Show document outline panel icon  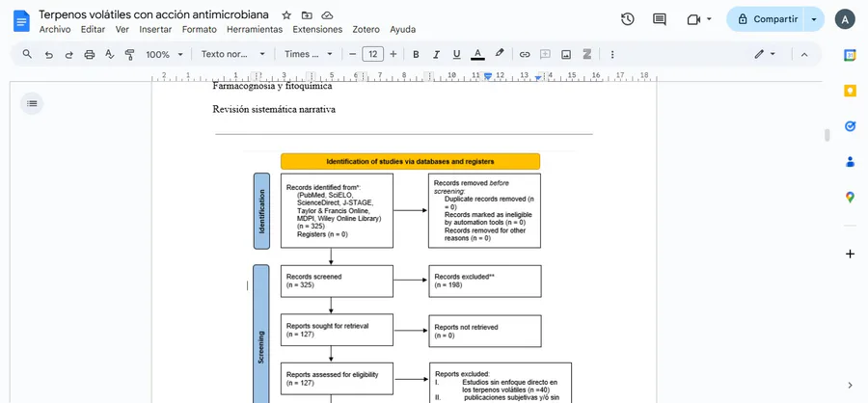point(32,103)
